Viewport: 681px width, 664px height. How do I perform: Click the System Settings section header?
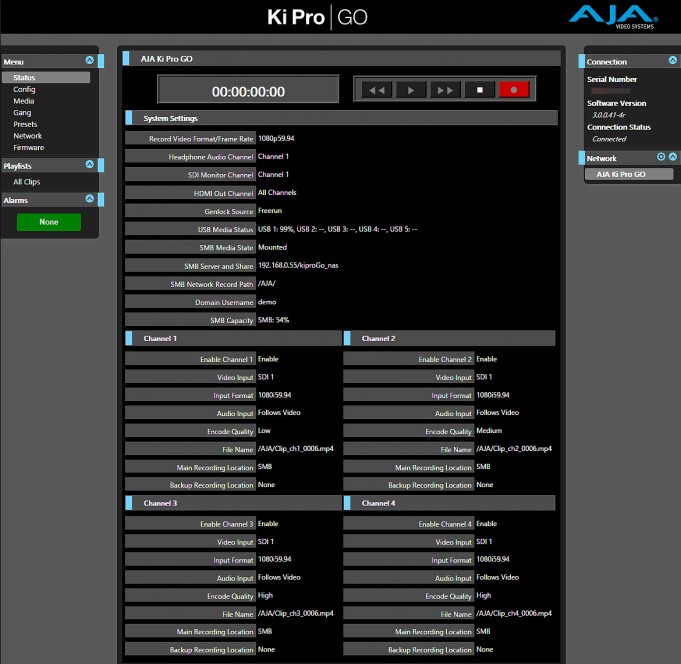pos(341,118)
